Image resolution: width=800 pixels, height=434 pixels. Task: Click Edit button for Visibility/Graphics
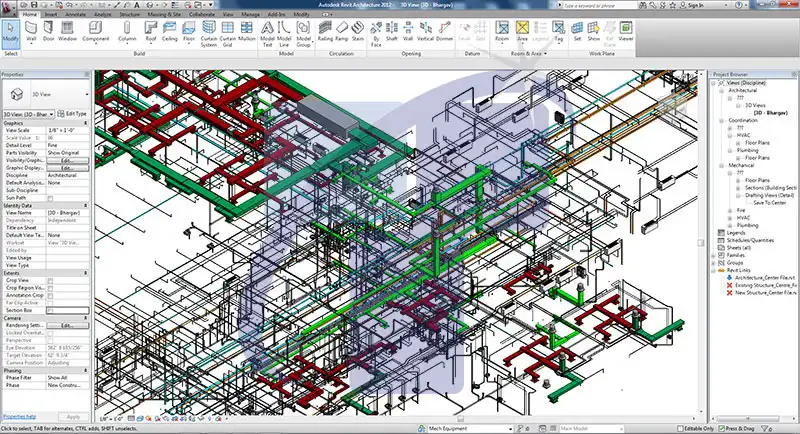[x=68, y=161]
